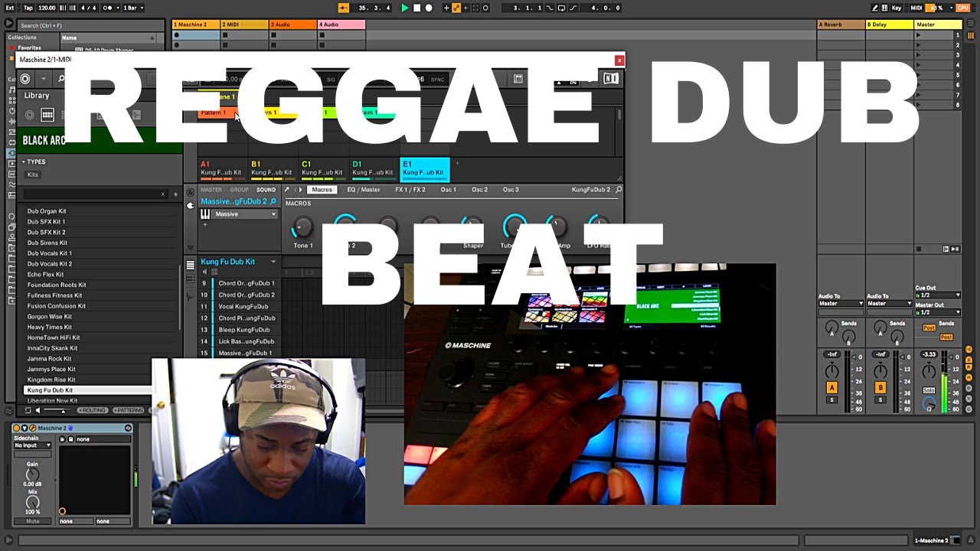Select the 2 MIDI track header
Screen dimensions: 980x551
244,24
